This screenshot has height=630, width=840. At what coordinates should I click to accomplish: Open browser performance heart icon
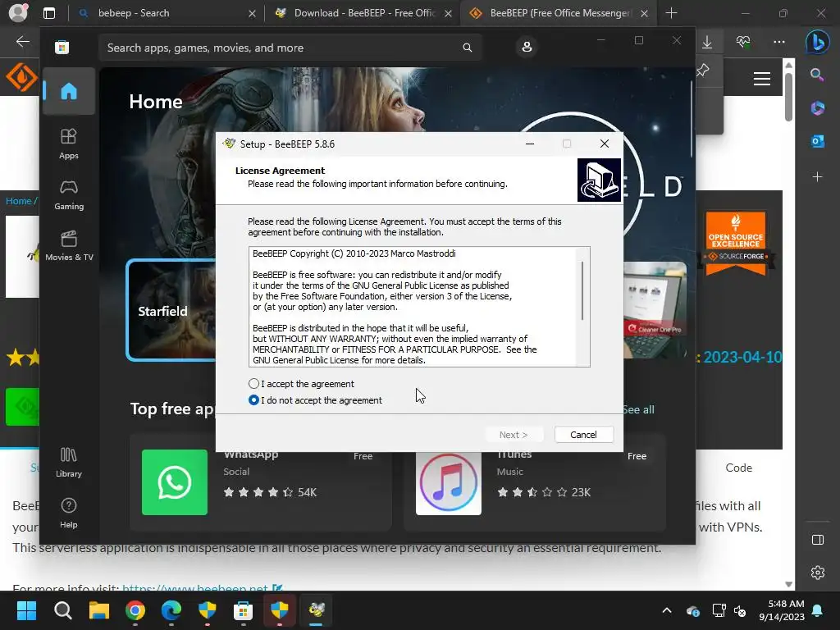click(x=743, y=42)
